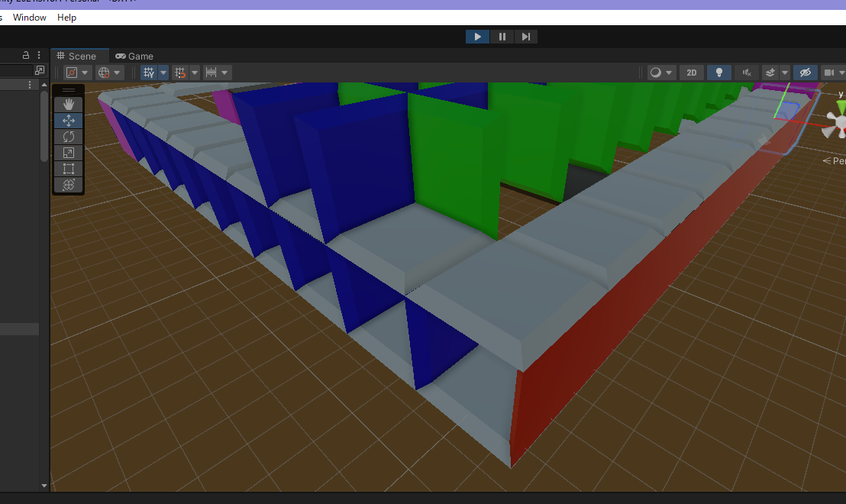The width and height of the screenshot is (846, 504).
Task: Open the Help menu
Action: 67,18
